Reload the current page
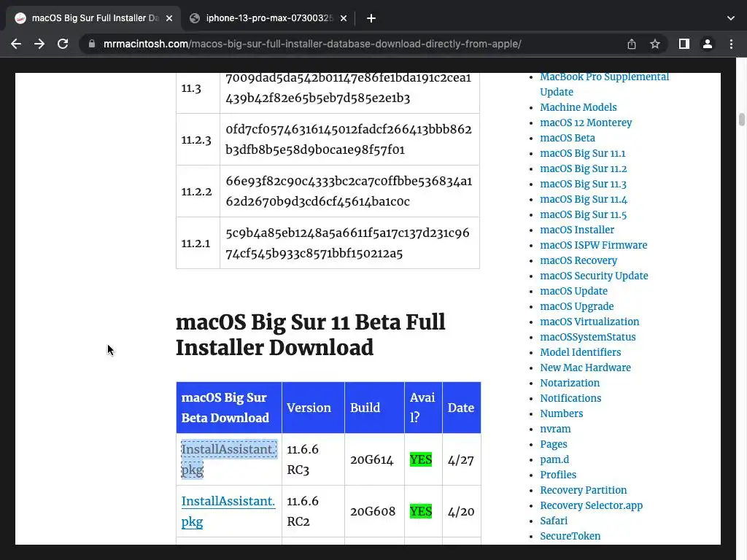This screenshot has height=560, width=747. point(63,44)
